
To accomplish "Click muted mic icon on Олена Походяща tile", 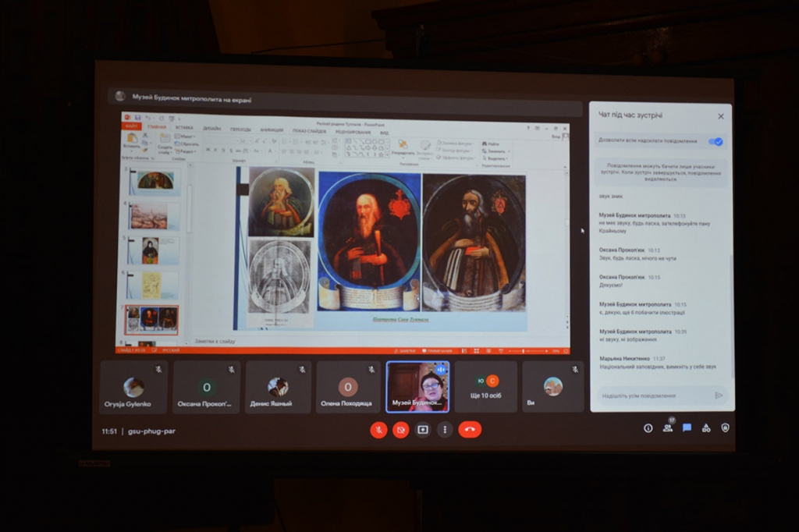I will [371, 370].
